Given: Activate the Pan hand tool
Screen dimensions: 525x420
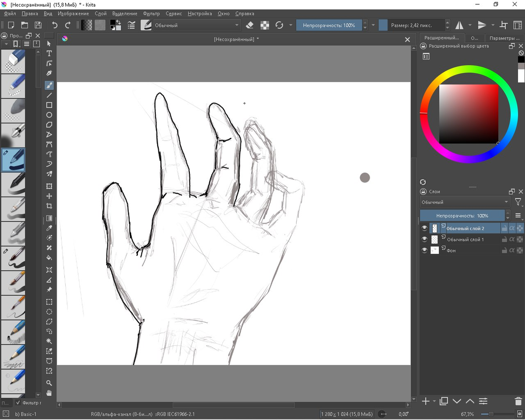Looking at the screenshot, I should tap(49, 392).
